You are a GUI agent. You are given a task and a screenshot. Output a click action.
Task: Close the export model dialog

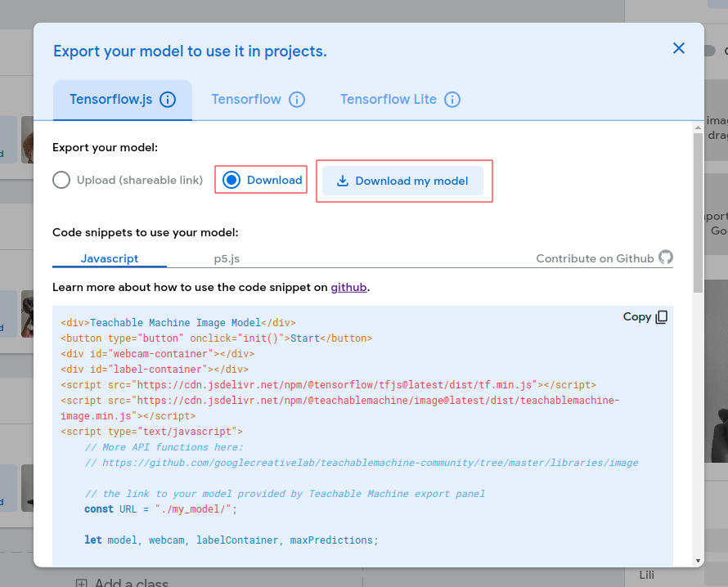678,48
